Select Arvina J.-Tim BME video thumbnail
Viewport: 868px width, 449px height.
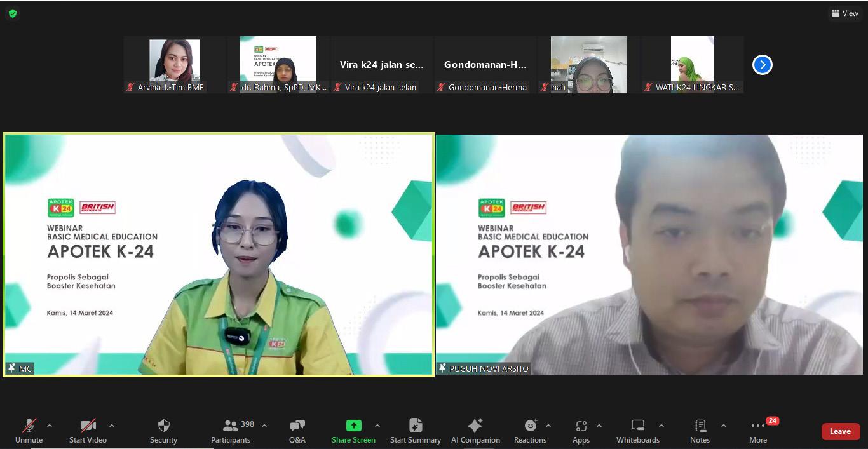(175, 65)
